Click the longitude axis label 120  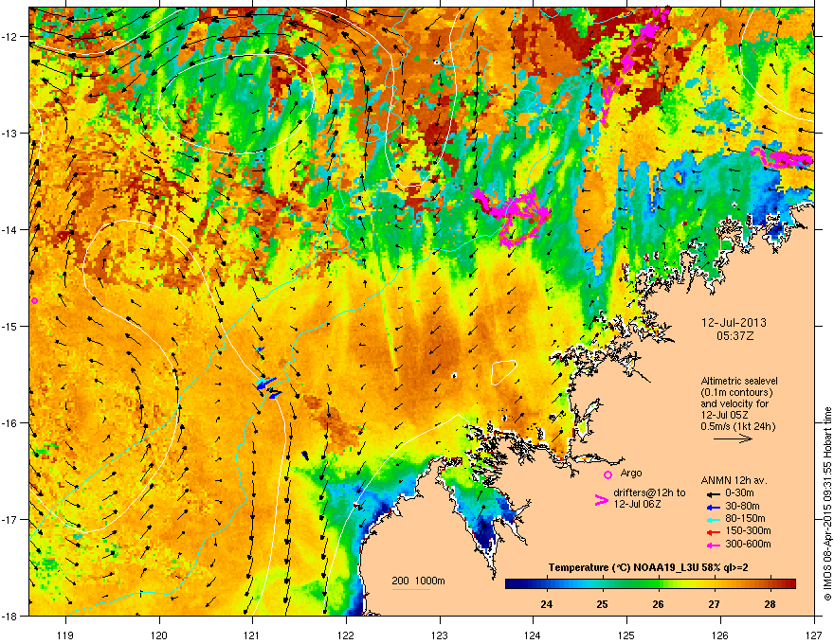click(159, 635)
